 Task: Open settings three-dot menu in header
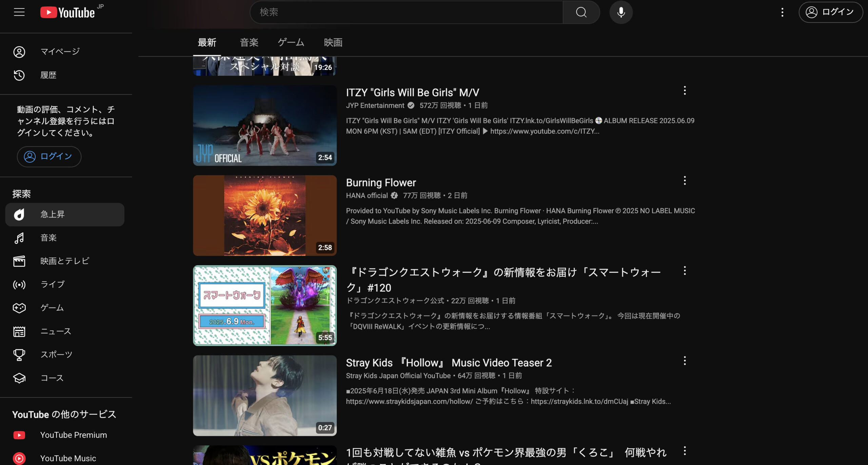(x=782, y=12)
